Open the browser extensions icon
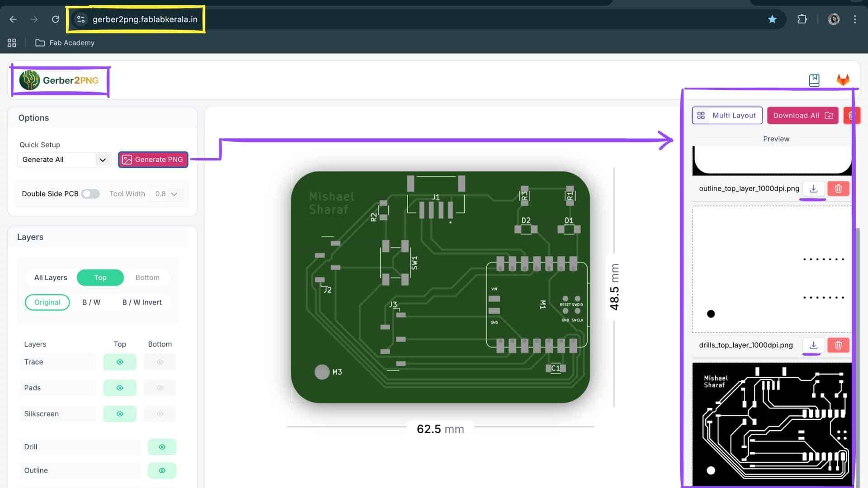This screenshot has width=868, height=488. [x=802, y=19]
